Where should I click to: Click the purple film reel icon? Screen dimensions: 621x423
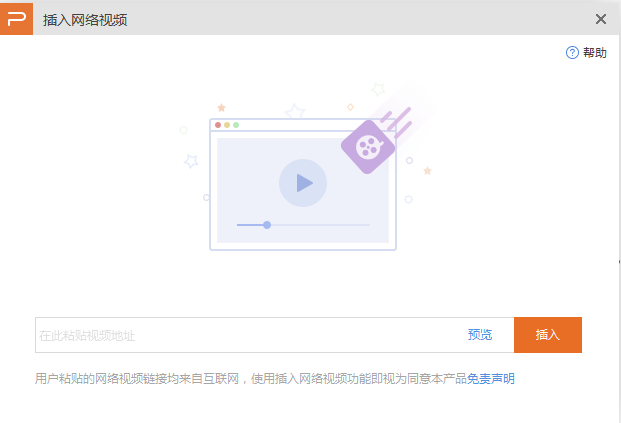click(x=368, y=147)
